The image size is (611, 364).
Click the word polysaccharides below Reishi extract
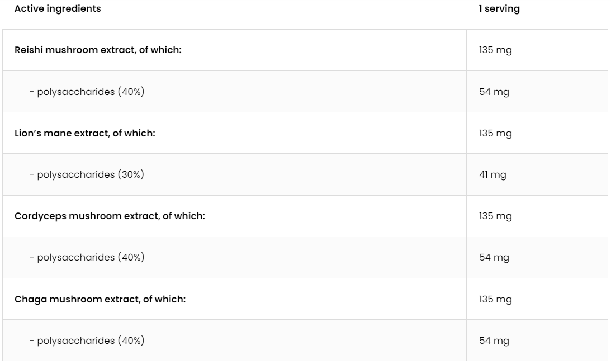click(x=76, y=92)
